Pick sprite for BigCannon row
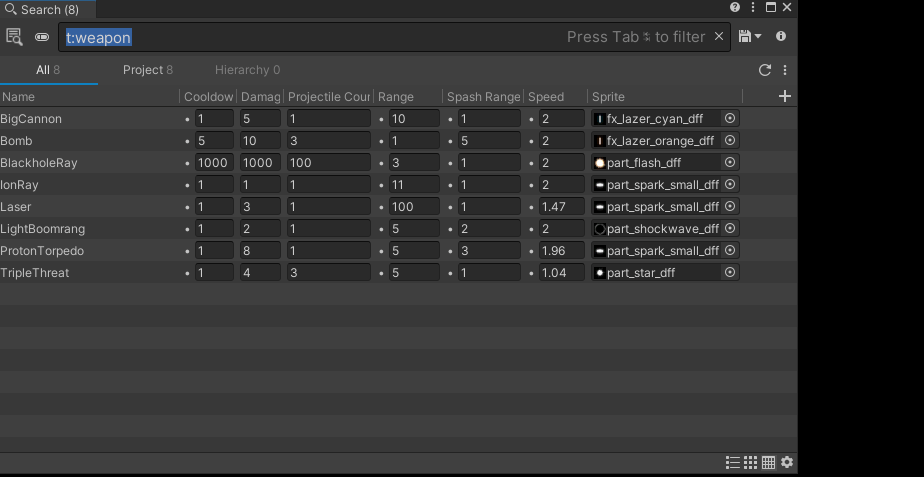Screen dimensions: 924x477 (x=730, y=118)
